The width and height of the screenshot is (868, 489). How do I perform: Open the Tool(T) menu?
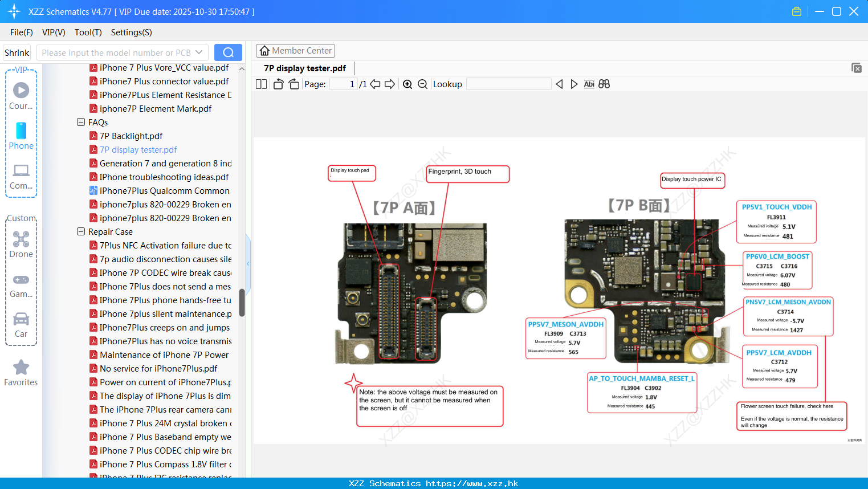coord(88,32)
